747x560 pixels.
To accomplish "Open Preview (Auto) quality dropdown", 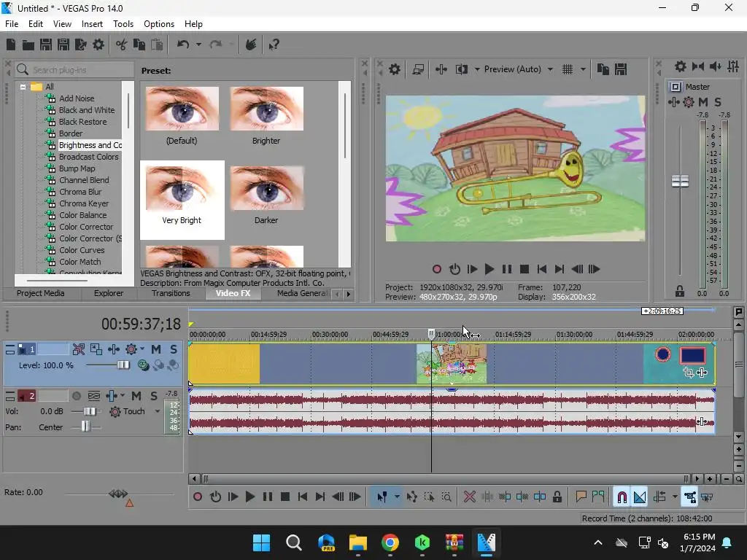I will 550,69.
